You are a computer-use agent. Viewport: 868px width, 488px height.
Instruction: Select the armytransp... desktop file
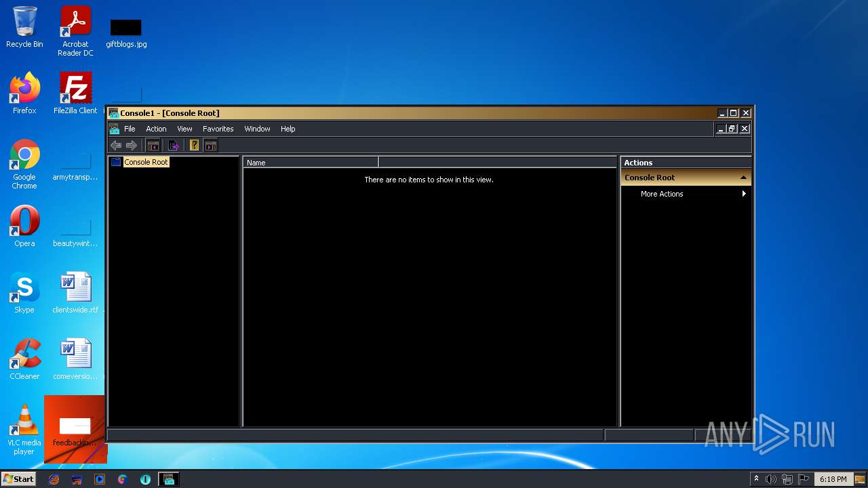coord(75,167)
